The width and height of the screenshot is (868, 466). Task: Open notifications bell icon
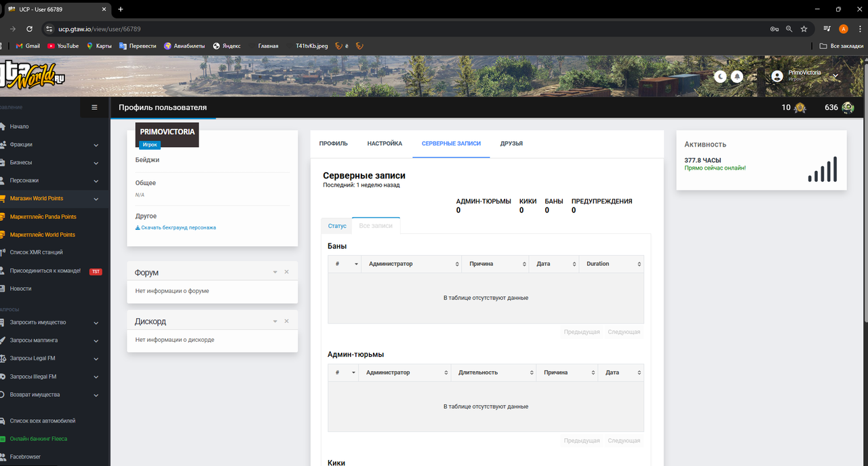pos(736,77)
